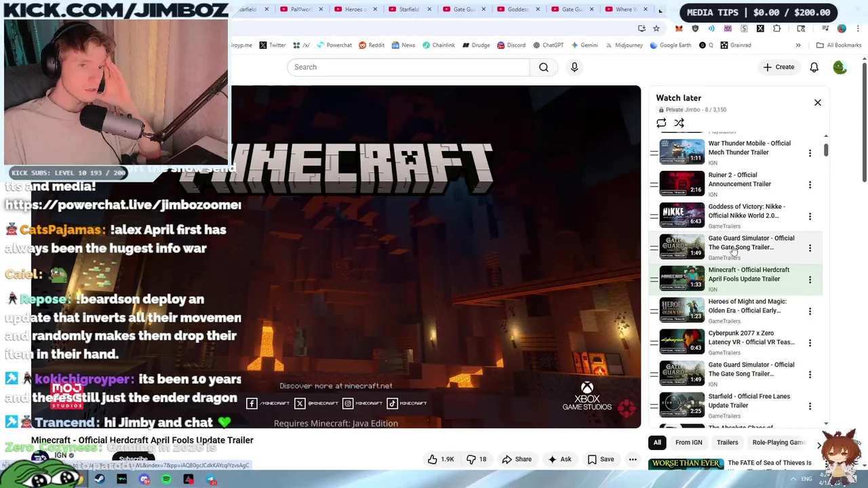The image size is (868, 488).
Task: Open the YouTube notifications bell
Action: tap(814, 67)
